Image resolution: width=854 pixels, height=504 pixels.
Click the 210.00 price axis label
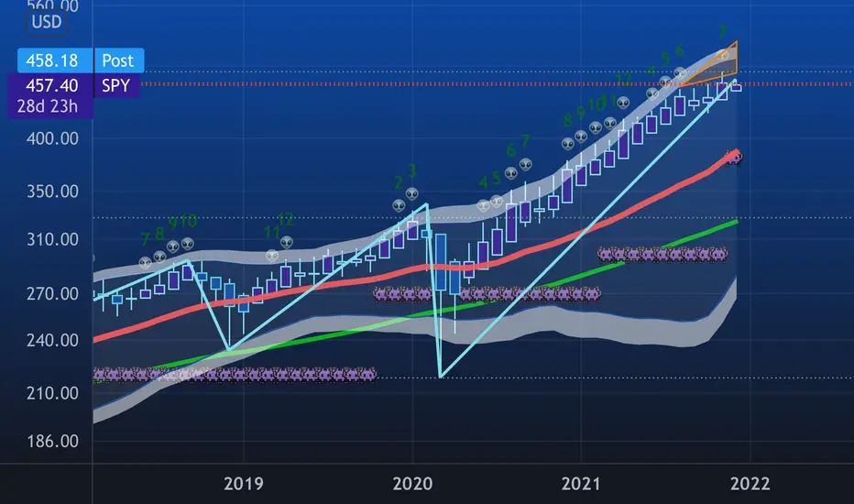52,393
